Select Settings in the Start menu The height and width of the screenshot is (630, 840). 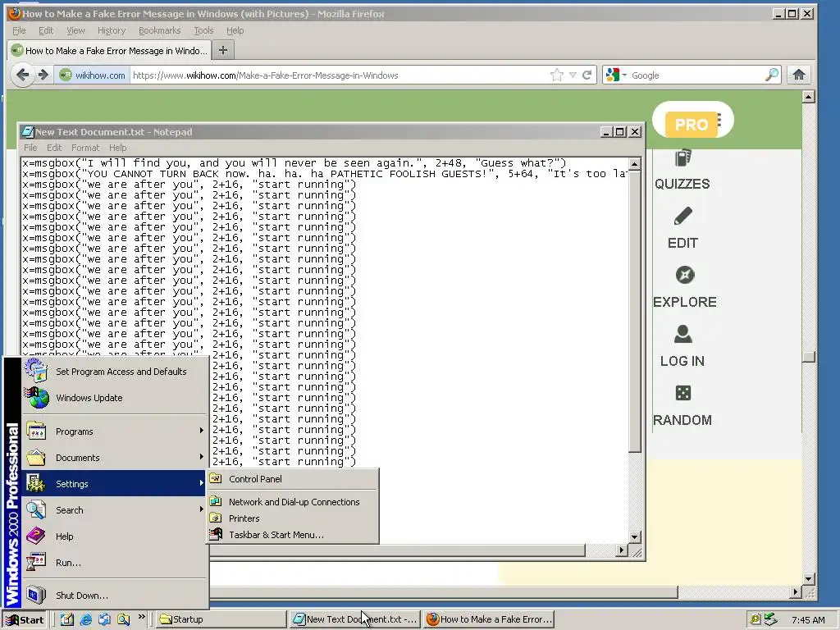click(115, 484)
